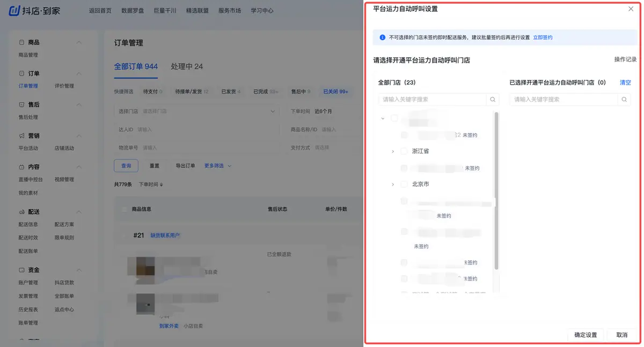Open 数据罗盘 in the top navigation
This screenshot has width=644, height=347.
[x=133, y=11]
